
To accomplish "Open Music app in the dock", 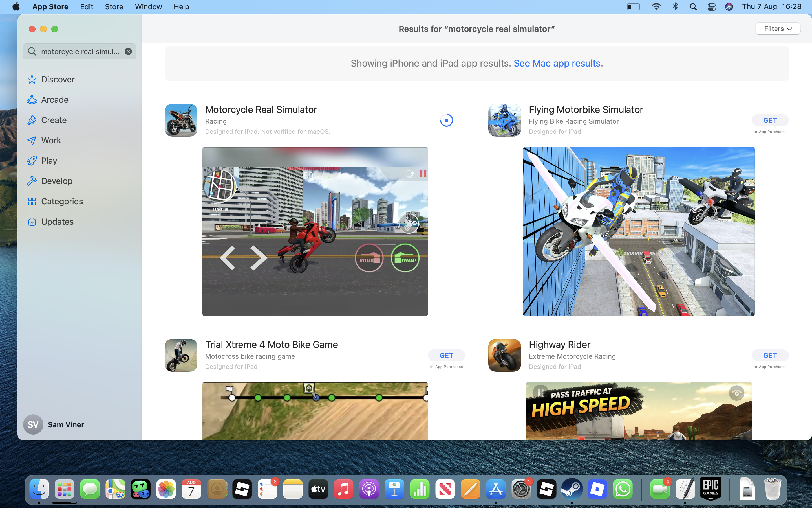I will tap(344, 489).
